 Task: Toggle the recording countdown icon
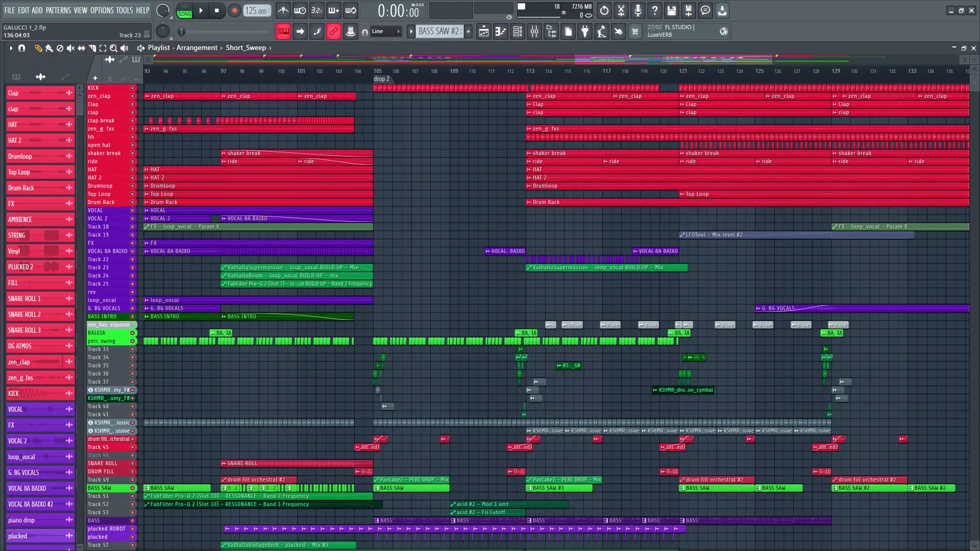coord(317,10)
